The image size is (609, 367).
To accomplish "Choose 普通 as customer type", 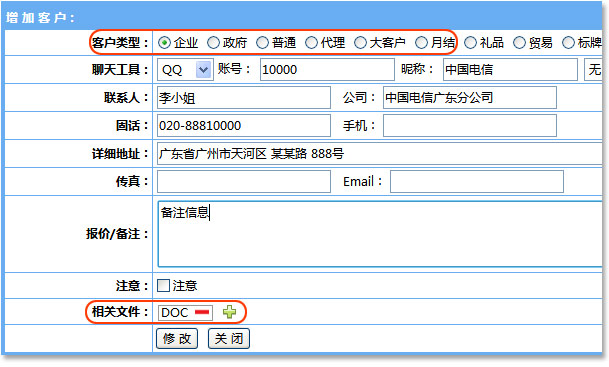I will coord(262,42).
